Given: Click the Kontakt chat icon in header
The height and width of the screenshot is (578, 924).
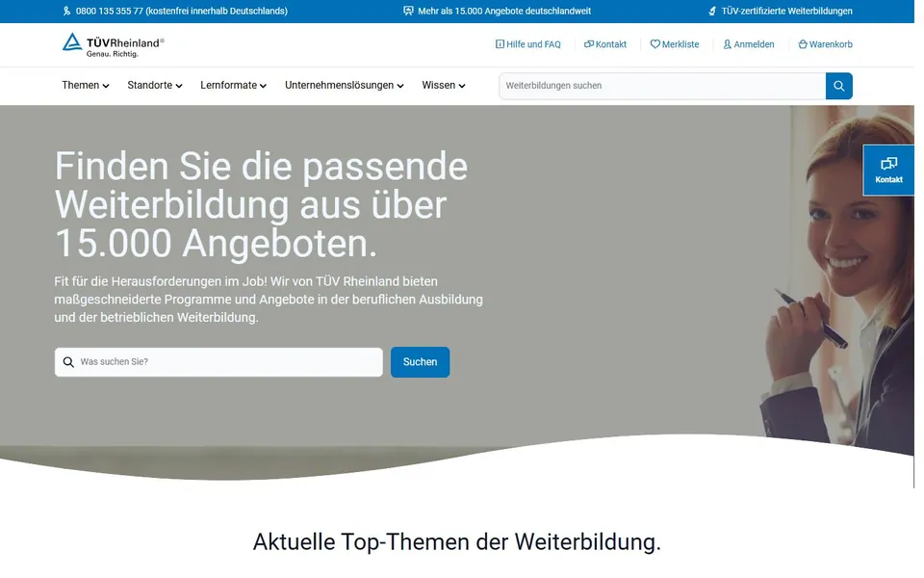Looking at the screenshot, I should pos(589,44).
